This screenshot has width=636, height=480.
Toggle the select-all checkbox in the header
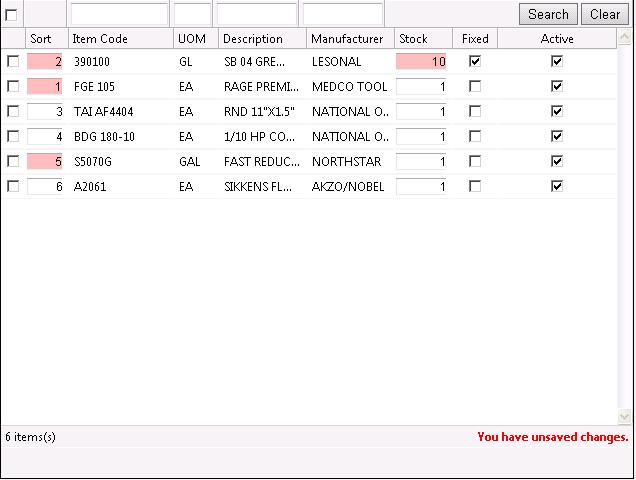(x=12, y=15)
